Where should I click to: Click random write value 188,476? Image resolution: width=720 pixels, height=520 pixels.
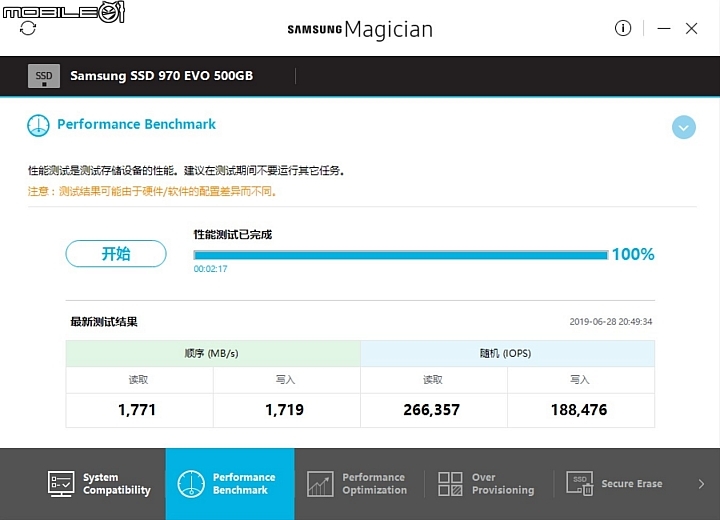coord(579,410)
